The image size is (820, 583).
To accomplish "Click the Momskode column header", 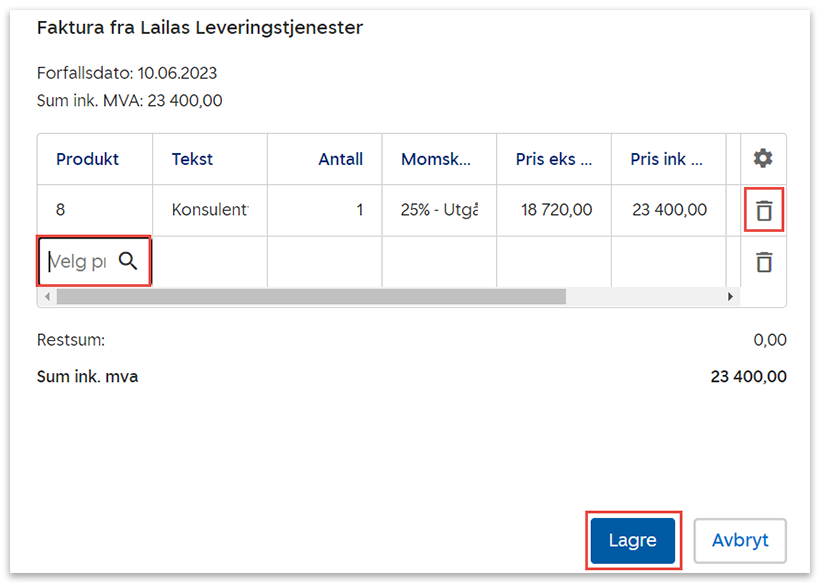I will [435, 159].
